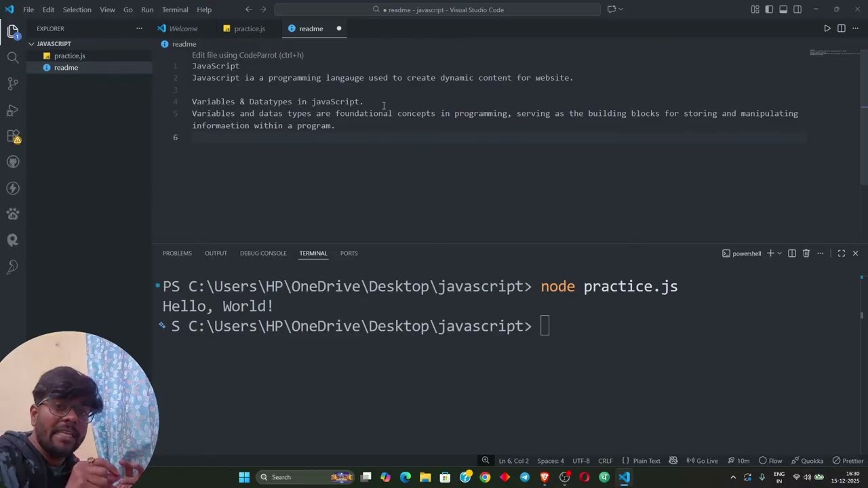Image resolution: width=868 pixels, height=488 pixels.
Task: Click the zoom magnifier icon in status bar
Action: 486,461
